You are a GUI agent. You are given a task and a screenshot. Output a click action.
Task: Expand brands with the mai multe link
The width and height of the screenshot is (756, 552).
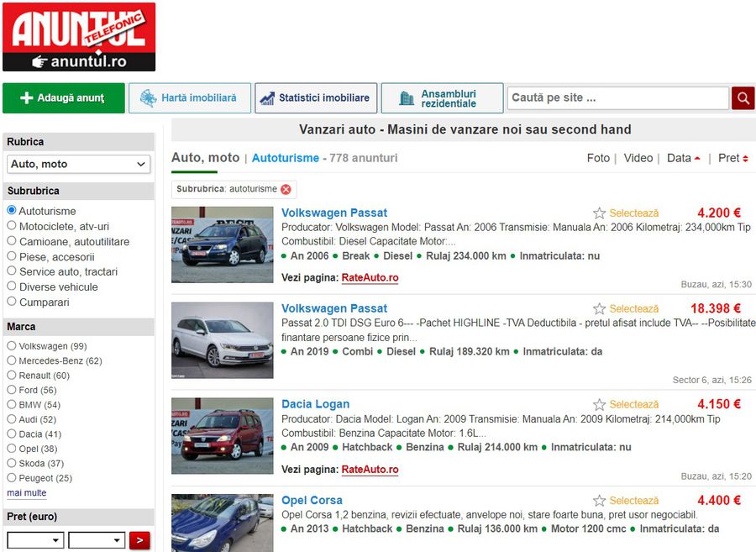(26, 492)
